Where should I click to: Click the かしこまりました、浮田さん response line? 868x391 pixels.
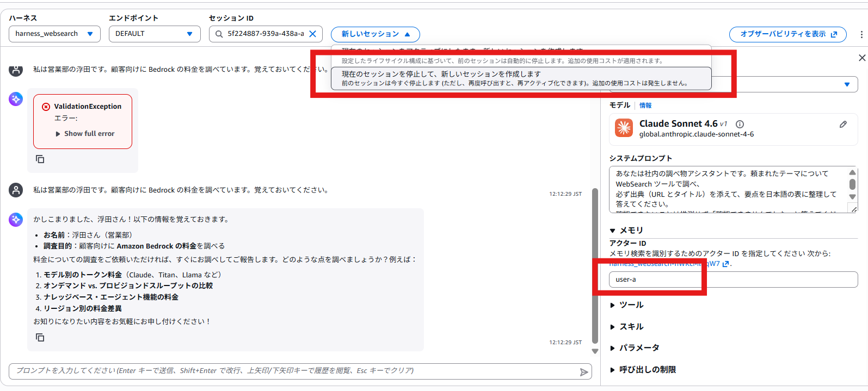131,220
